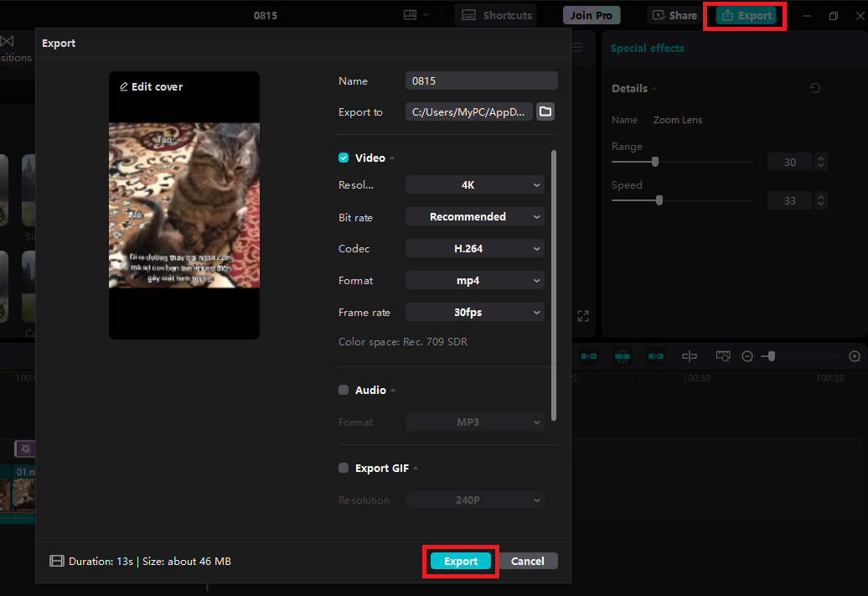
Task: Click the zoom in plus icon on timeline
Action: [855, 357]
